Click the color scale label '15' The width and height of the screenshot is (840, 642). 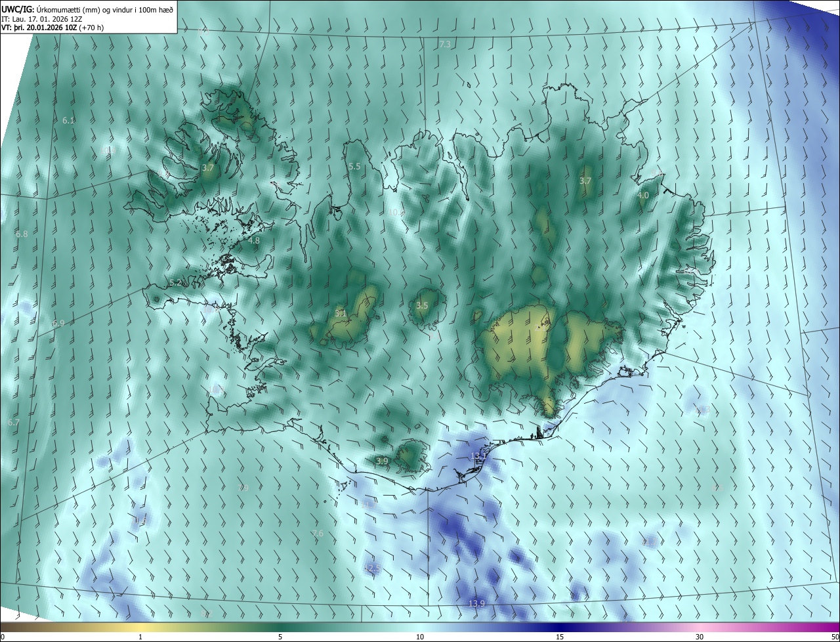pos(560,637)
